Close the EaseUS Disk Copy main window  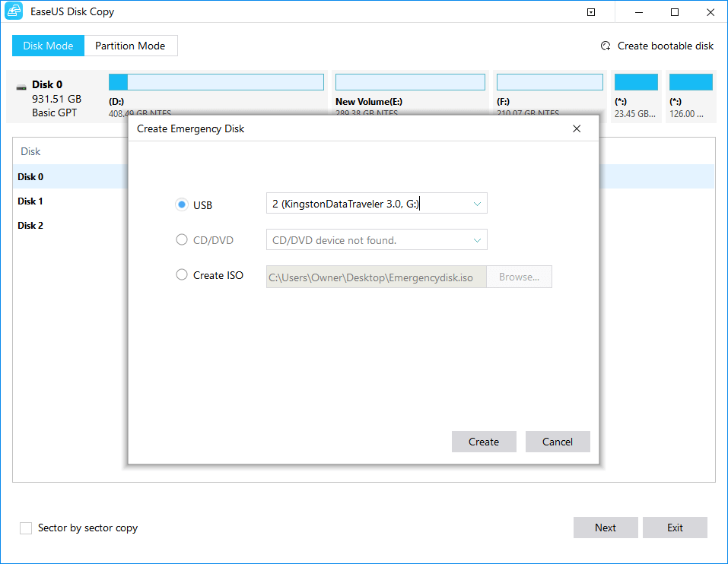(711, 12)
